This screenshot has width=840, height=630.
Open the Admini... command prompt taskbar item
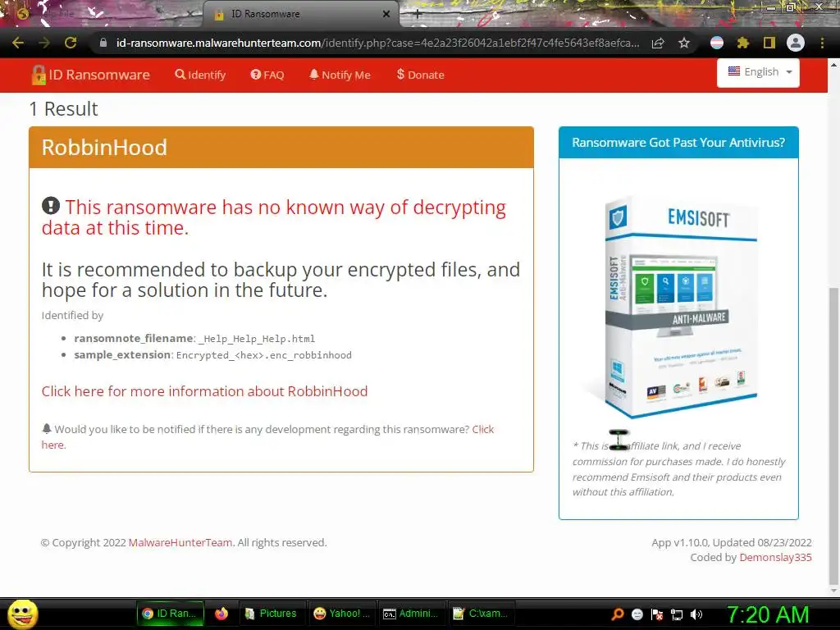click(x=411, y=614)
